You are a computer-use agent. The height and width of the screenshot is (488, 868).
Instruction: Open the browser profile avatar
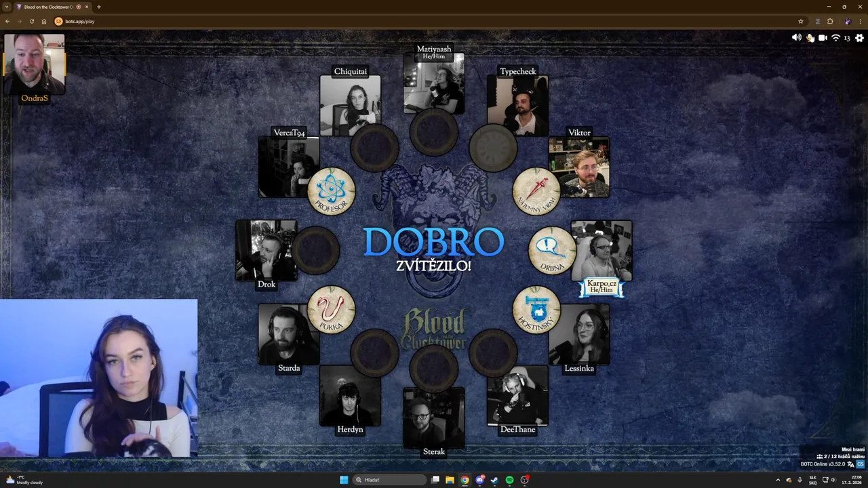point(848,21)
